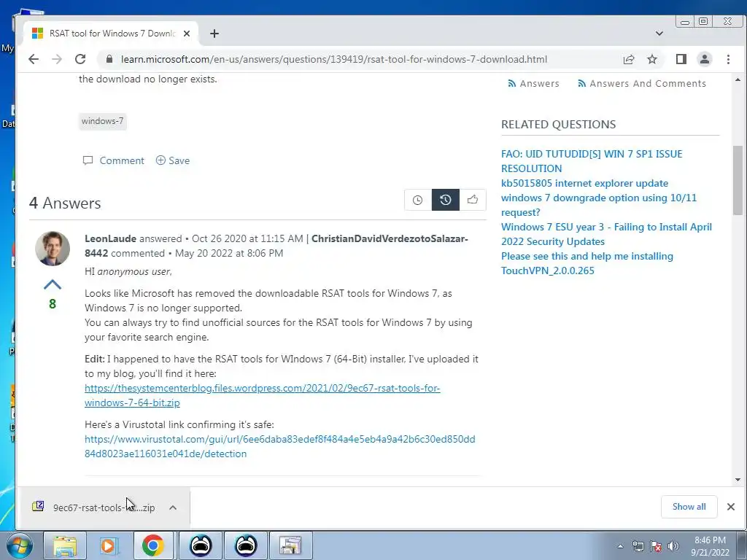
Task: Open Windows 7 ESU year 3 question
Action: tap(606, 234)
